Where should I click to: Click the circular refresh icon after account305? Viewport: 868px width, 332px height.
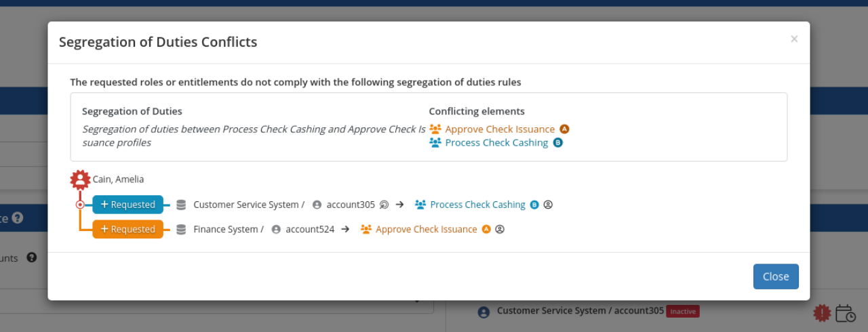click(384, 205)
